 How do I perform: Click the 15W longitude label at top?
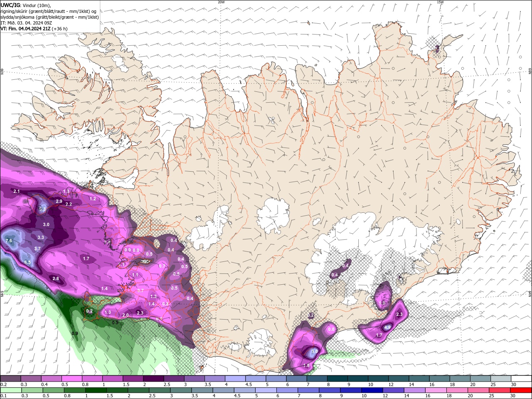(x=440, y=2)
